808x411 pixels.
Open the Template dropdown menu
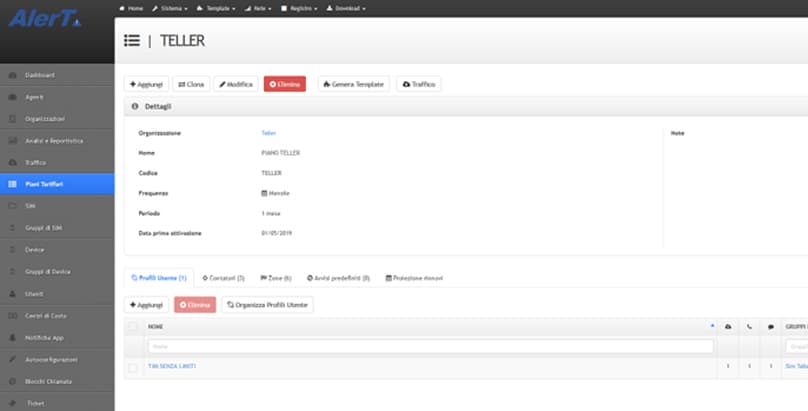click(x=215, y=8)
